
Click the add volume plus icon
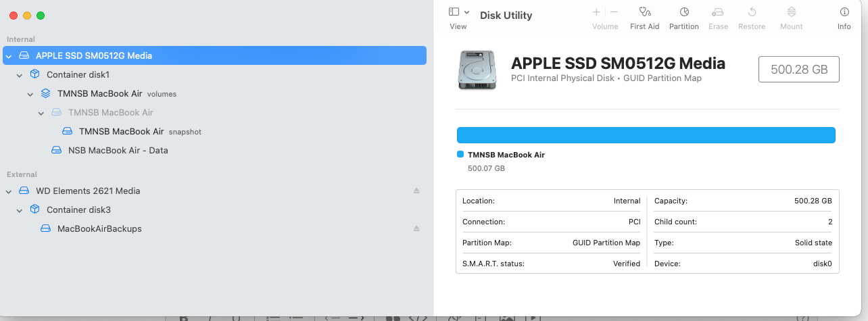[x=596, y=12]
